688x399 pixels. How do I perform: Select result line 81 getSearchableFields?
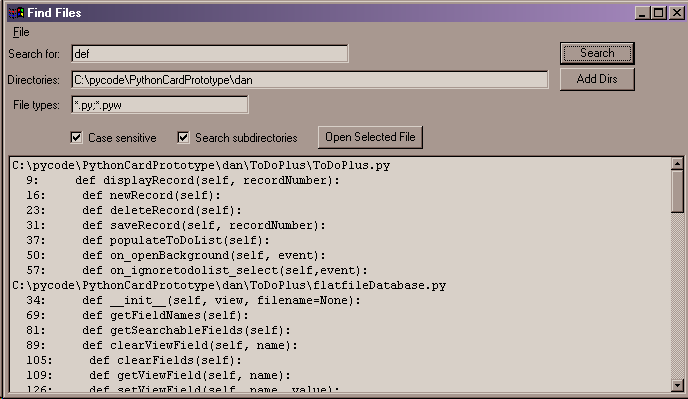point(158,330)
